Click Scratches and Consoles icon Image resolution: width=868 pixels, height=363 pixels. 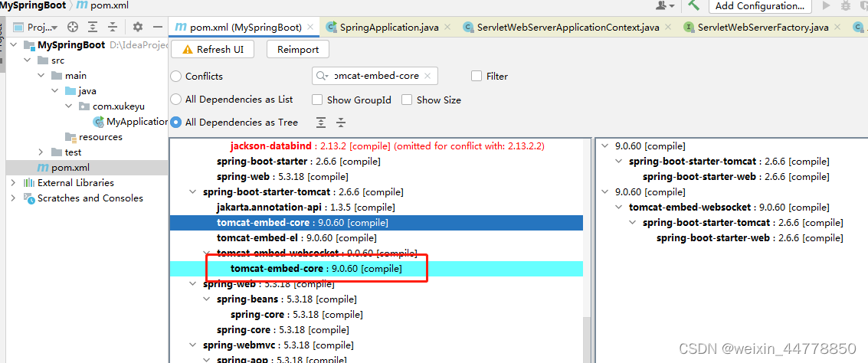coord(29,198)
